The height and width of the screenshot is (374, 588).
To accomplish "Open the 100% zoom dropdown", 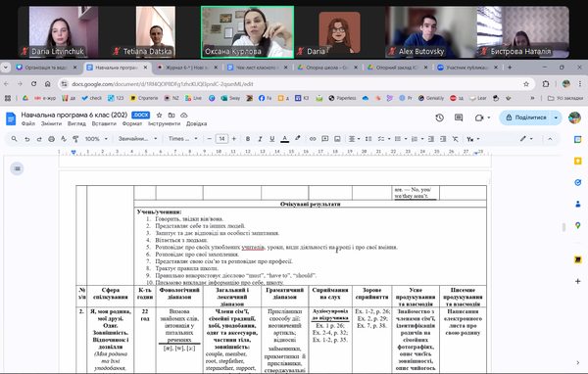I will tap(96, 139).
